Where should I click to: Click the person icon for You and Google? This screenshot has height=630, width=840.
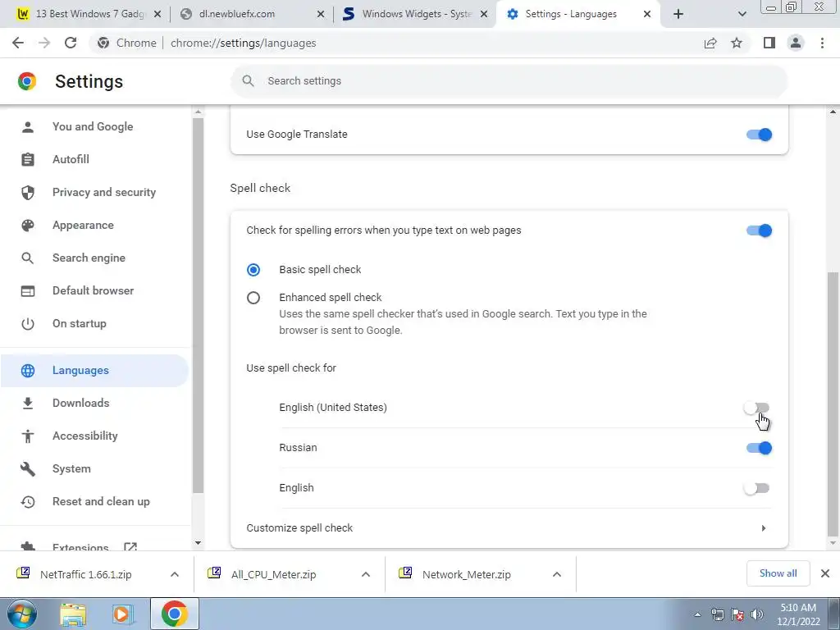[x=28, y=127]
